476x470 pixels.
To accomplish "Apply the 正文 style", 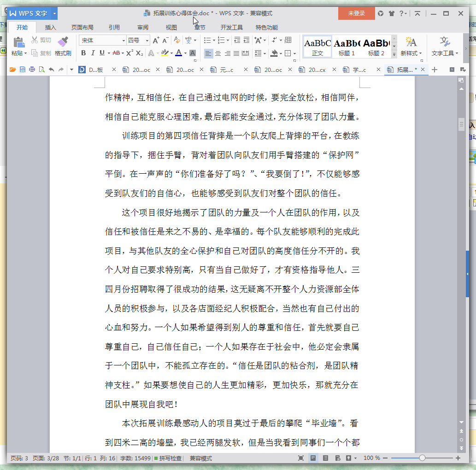I will point(317,47).
